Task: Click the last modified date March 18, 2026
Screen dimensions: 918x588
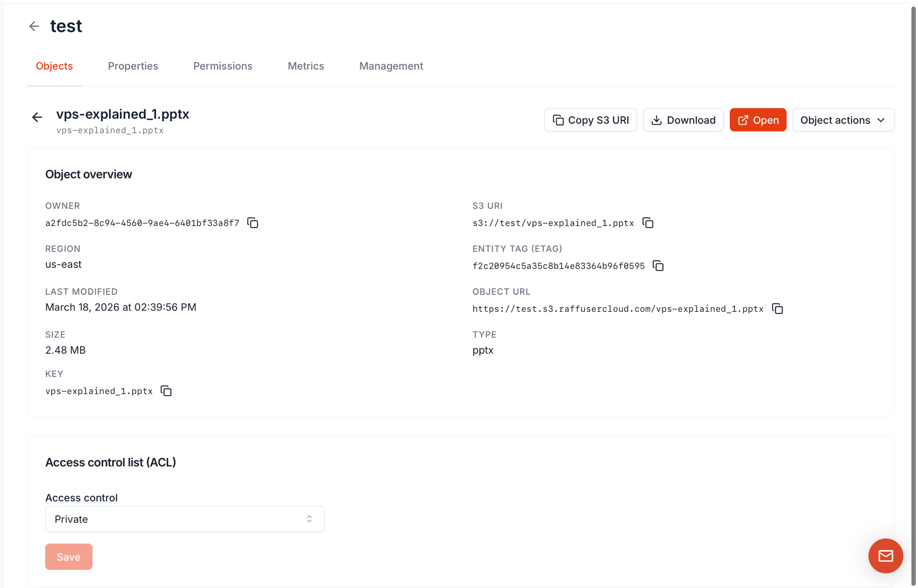Action: click(x=121, y=307)
